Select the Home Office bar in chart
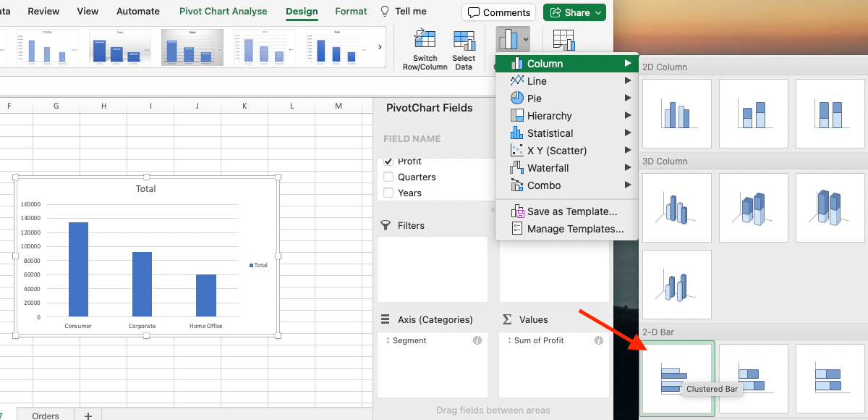This screenshot has height=420, width=868. click(206, 295)
